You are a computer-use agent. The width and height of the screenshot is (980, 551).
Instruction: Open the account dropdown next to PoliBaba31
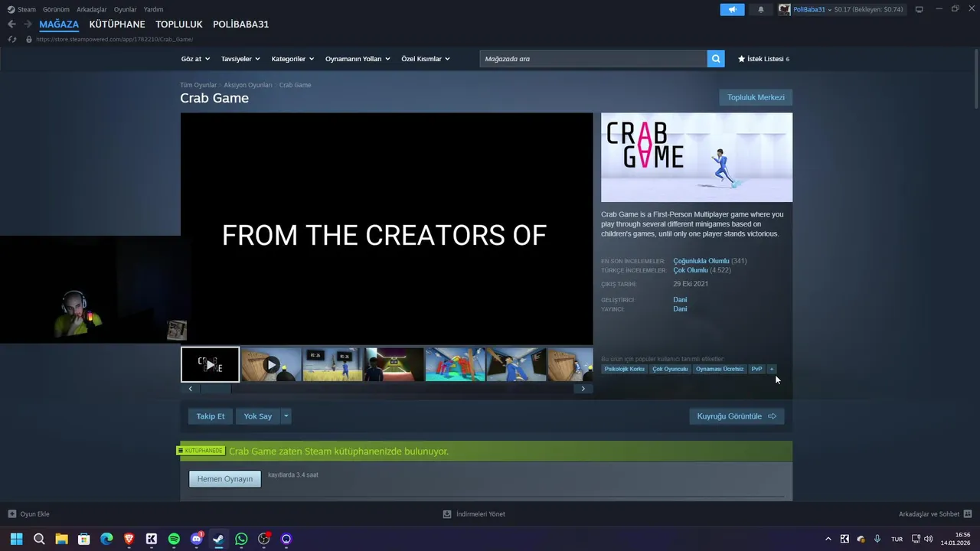(829, 10)
